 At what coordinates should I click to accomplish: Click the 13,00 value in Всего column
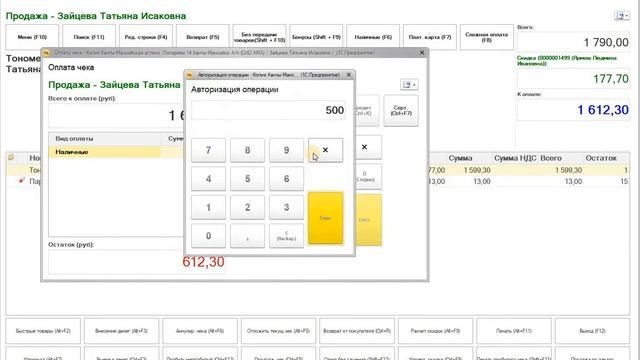click(573, 181)
